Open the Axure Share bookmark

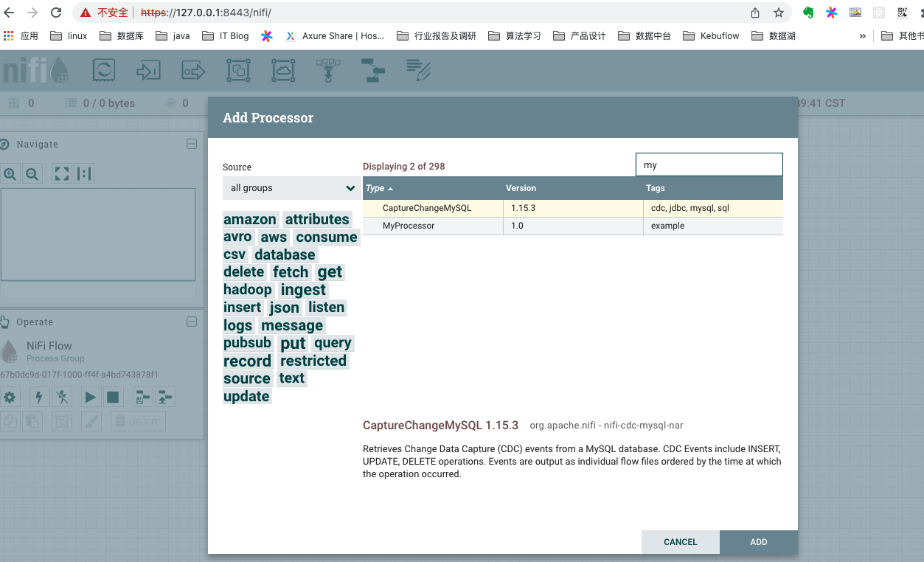(335, 35)
